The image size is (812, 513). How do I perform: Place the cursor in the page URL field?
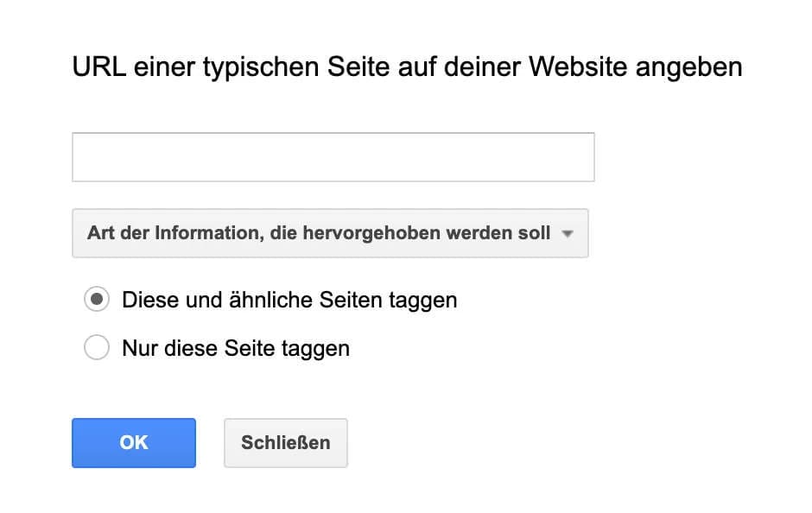pyautogui.click(x=333, y=157)
